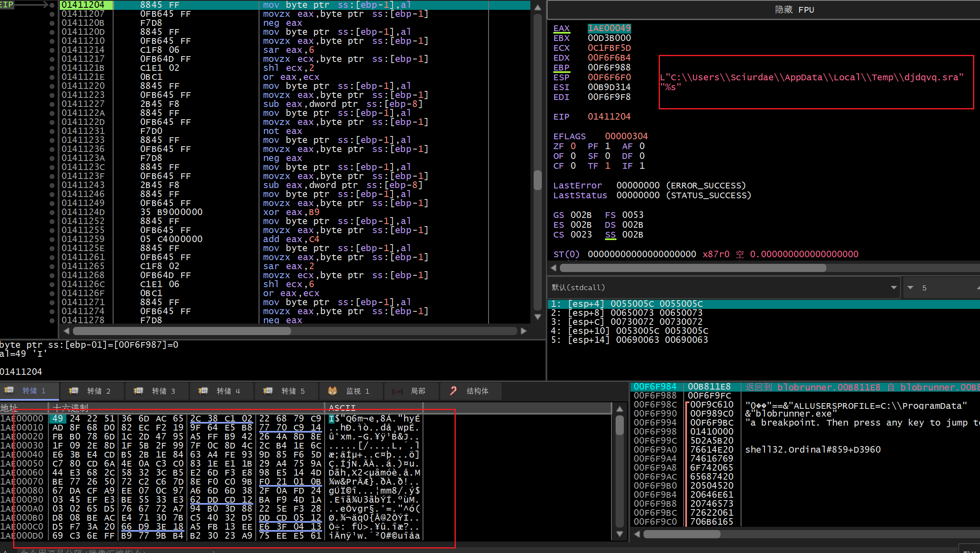Screen dimensions: 980x553
Task: Switch to 转储 1 dump tab
Action: 30,391
